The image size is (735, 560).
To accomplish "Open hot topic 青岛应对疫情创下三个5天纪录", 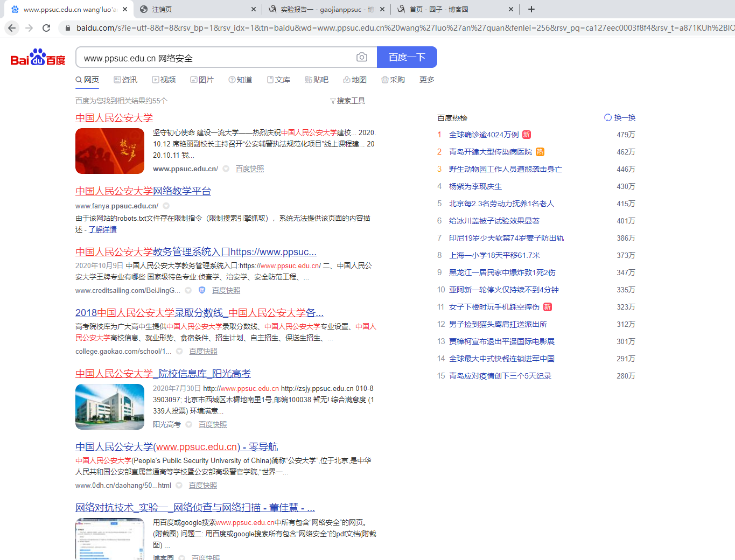I will (x=500, y=376).
